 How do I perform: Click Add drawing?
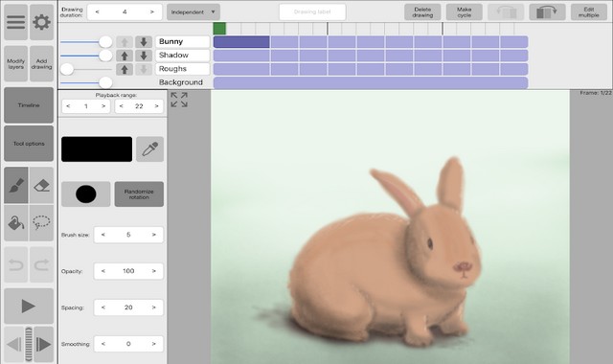tap(41, 64)
